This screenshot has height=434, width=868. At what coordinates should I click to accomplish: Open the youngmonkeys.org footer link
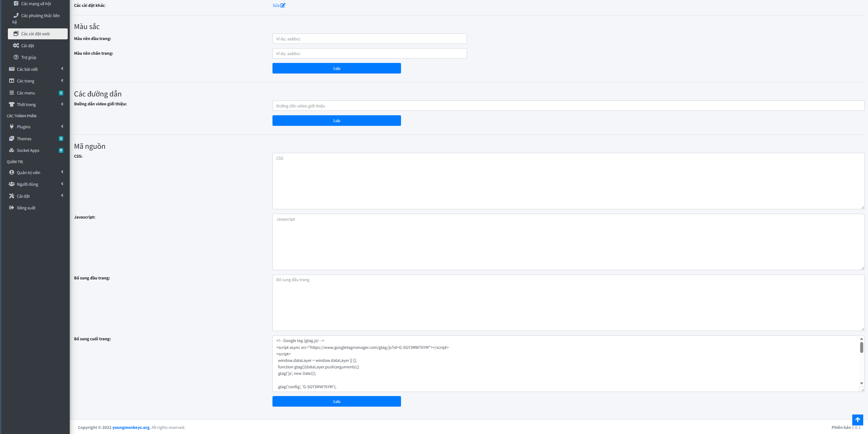(x=131, y=428)
